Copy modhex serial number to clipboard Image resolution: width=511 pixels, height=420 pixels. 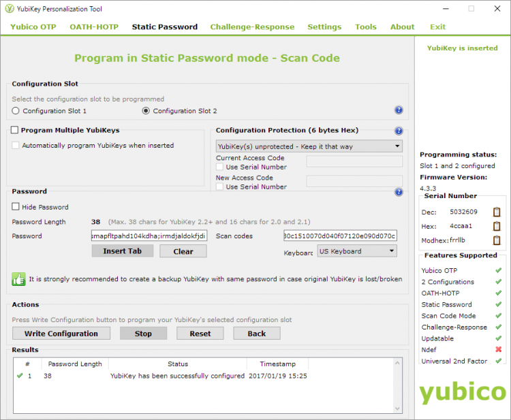click(497, 240)
